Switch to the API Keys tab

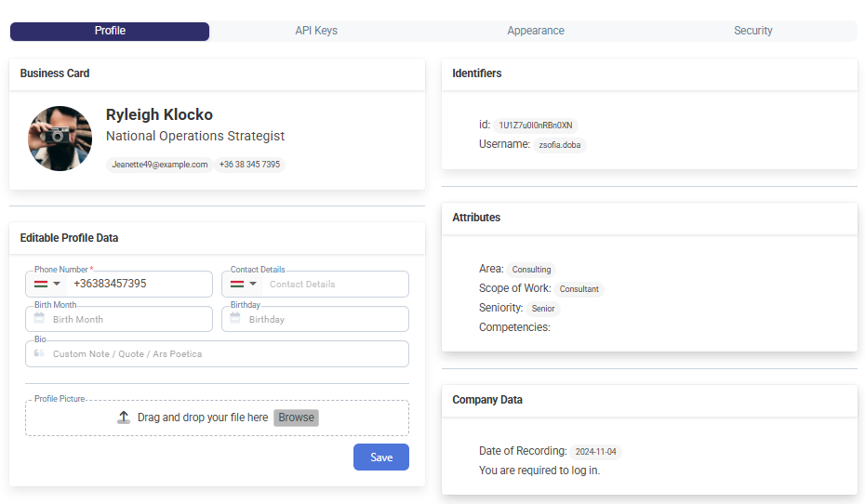(x=316, y=31)
